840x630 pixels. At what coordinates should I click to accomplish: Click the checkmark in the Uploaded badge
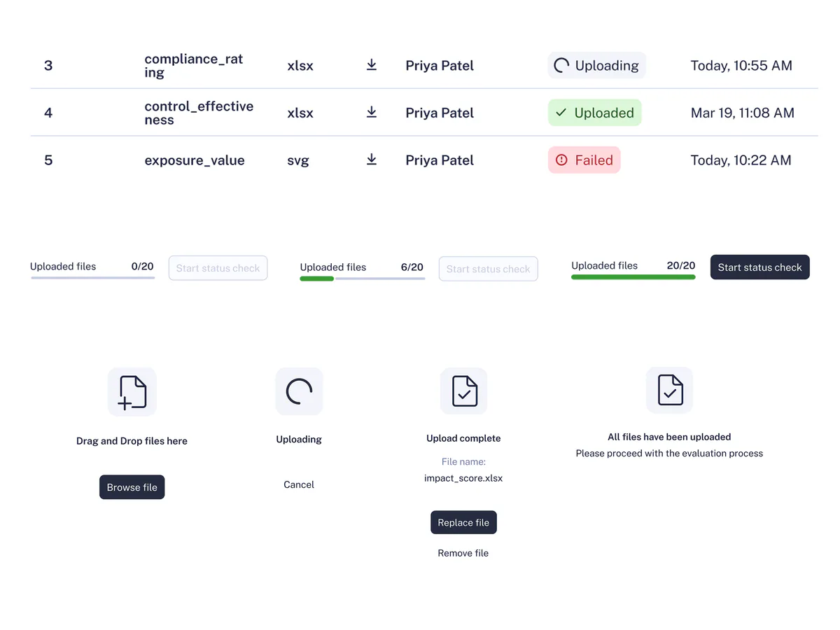click(561, 113)
